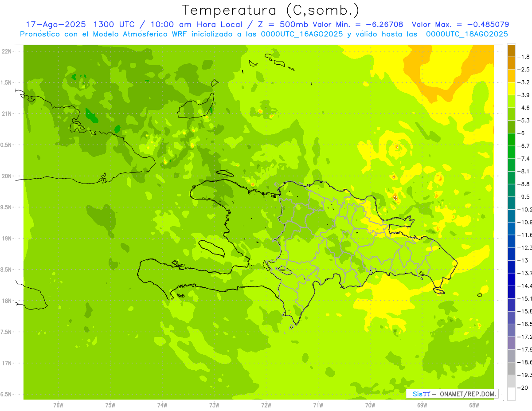Click the '75W' longitude label
The image size is (532, 411).
click(110, 404)
